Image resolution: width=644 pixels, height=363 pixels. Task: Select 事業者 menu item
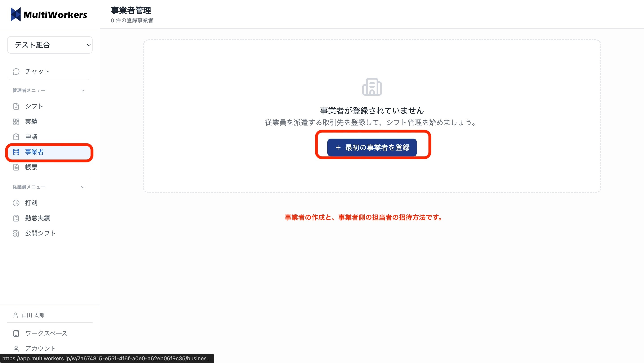[x=49, y=152]
